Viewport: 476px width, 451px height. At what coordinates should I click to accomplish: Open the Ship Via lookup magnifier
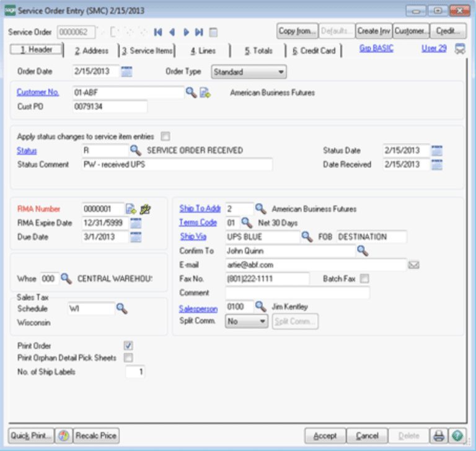click(306, 236)
